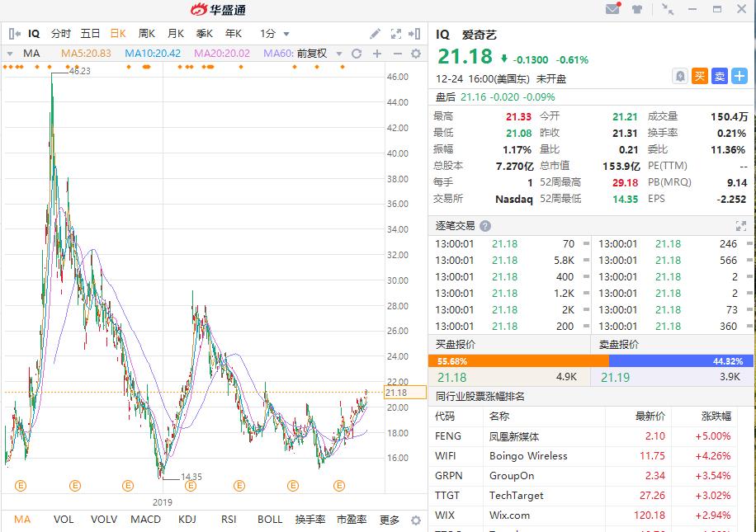Click the shrink window arrows icon
Viewport: 756px width, 532px height.
668,9
